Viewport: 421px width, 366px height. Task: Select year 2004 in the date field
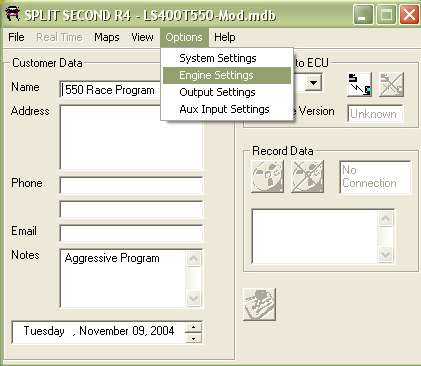[162, 331]
